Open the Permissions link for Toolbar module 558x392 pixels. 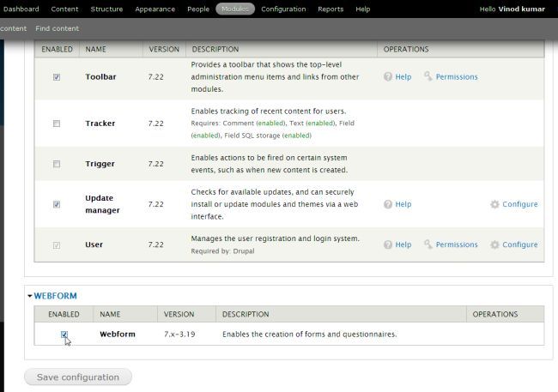tap(457, 77)
